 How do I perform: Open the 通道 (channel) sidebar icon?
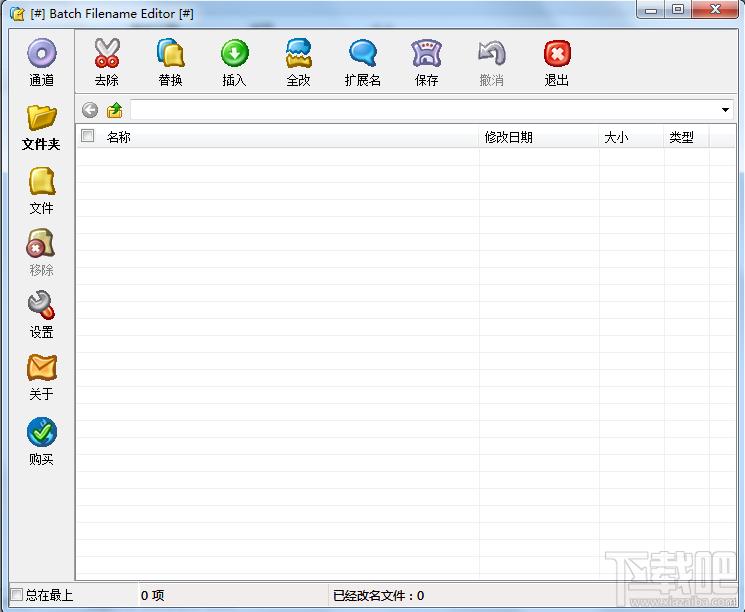point(41,62)
